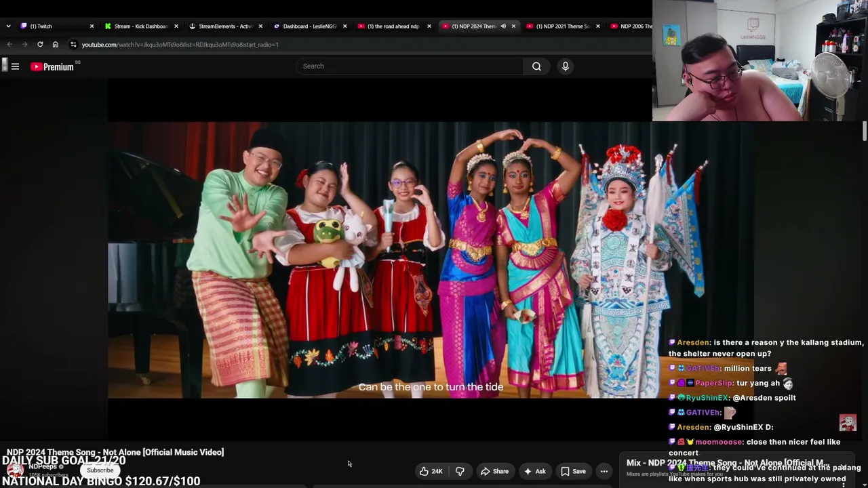Viewport: 868px width, 488px height.
Task: Submit search with magnifier button
Action: pyautogui.click(x=536, y=66)
